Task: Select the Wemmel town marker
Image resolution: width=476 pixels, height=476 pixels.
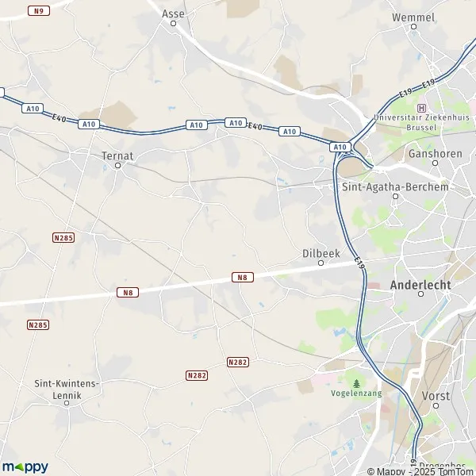Action: 413,27
